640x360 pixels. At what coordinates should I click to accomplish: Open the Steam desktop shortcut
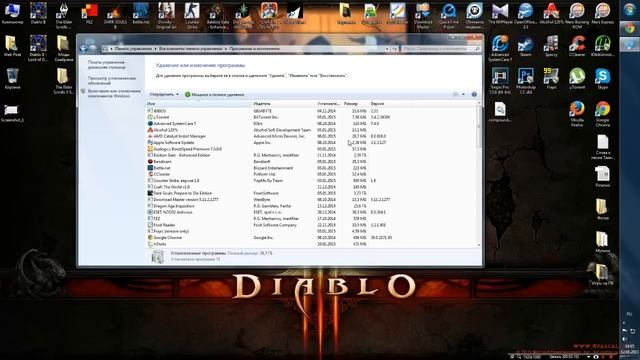pyautogui.click(x=525, y=46)
